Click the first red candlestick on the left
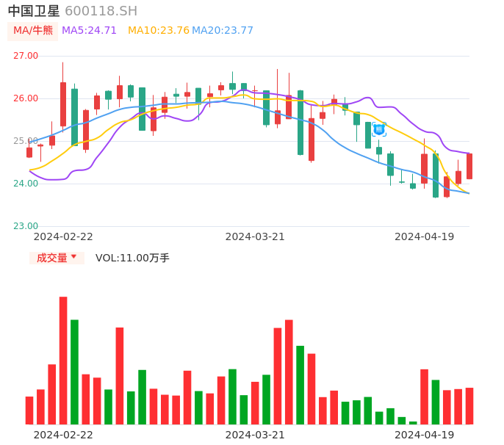 click(29, 152)
